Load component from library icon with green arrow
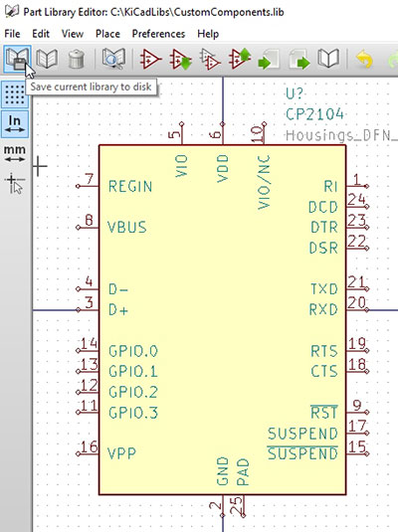Image resolution: width=398 pixels, height=532 pixels. (x=181, y=59)
